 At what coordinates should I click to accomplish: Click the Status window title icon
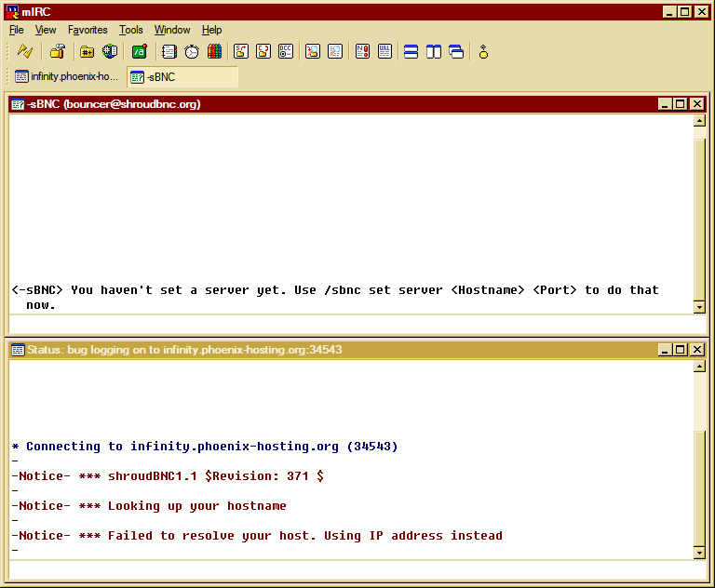pos(18,350)
